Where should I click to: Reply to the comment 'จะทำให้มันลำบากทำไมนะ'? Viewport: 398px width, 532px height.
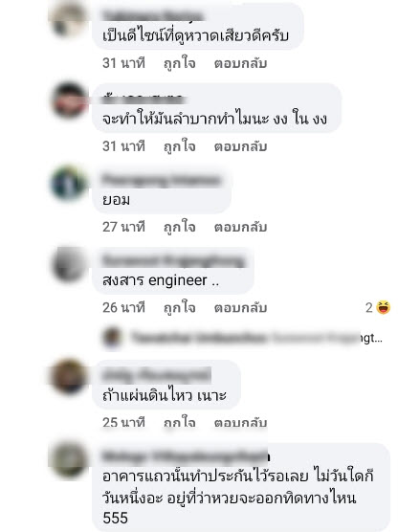[x=240, y=146]
